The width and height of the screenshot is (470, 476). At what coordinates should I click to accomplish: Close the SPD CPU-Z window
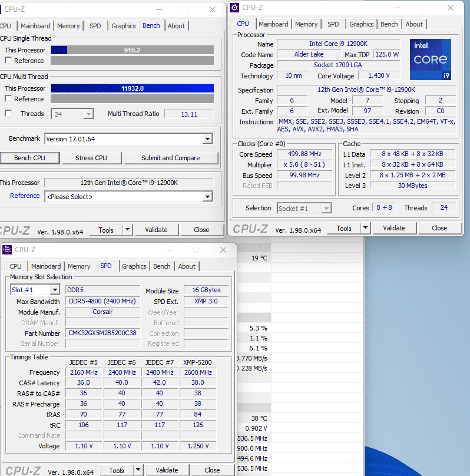[x=223, y=250]
